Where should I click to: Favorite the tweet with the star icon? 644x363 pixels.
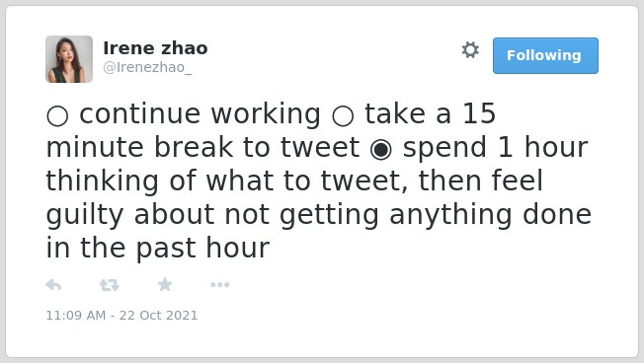click(x=165, y=284)
